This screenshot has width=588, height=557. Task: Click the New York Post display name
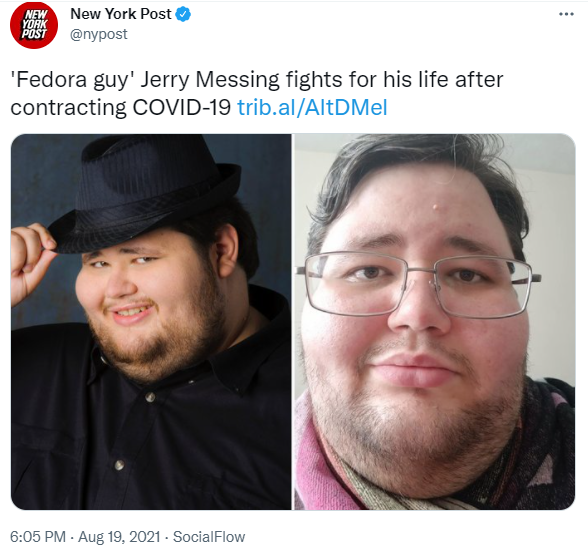click(121, 14)
